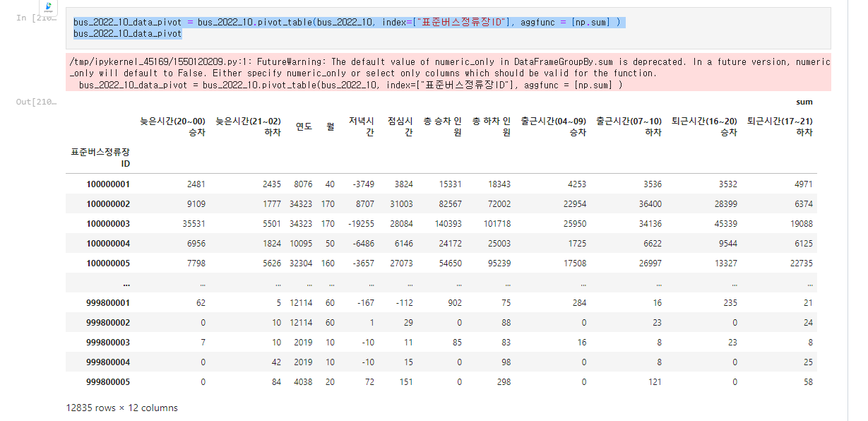
Task: Click the Papago translator floating icon
Action: (x=48, y=8)
